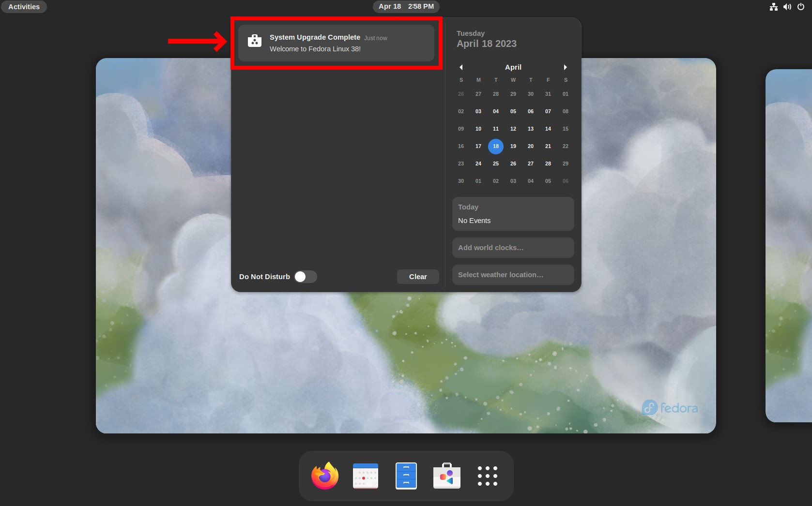
Task: Toggle the Do Not Disturb switch
Action: [x=305, y=277]
